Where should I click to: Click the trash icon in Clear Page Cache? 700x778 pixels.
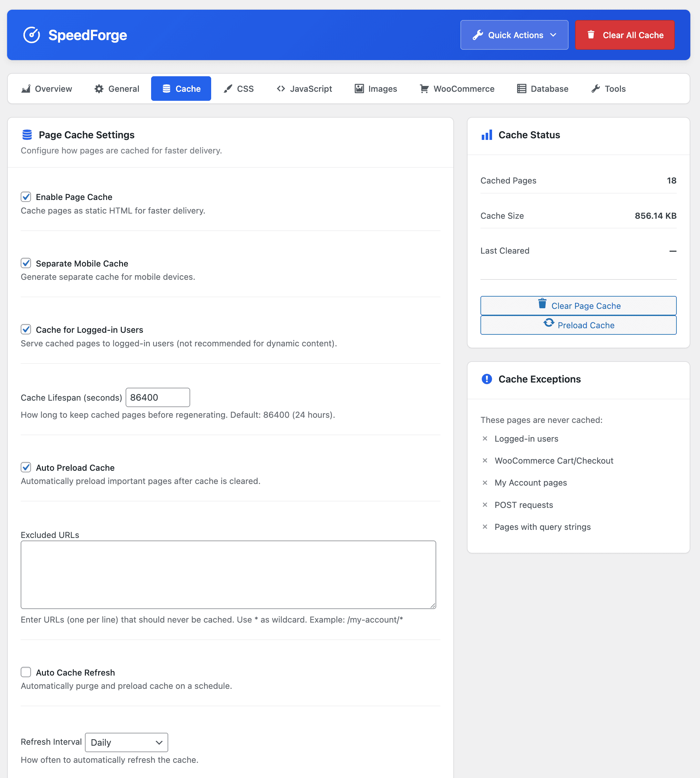[542, 304]
